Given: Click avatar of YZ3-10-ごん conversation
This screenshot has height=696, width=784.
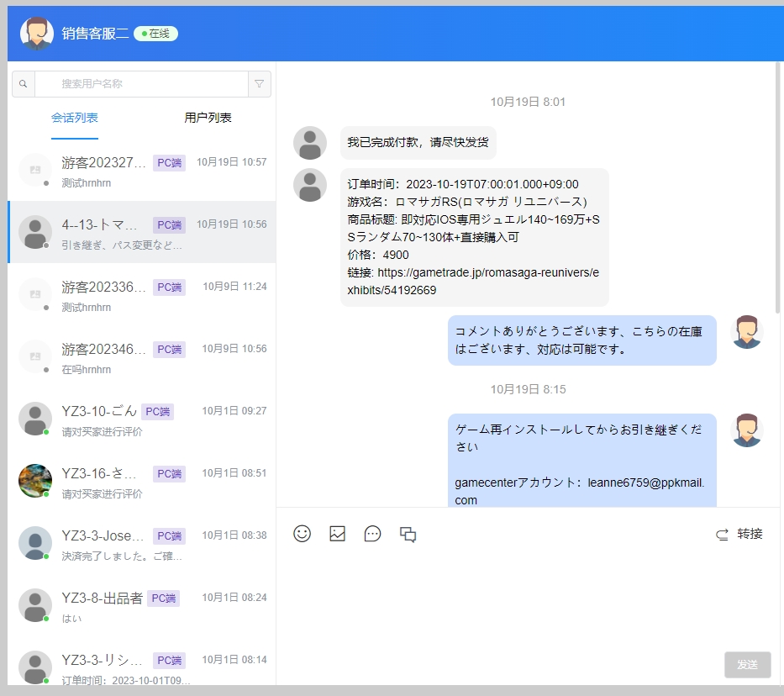Looking at the screenshot, I should [x=35, y=419].
